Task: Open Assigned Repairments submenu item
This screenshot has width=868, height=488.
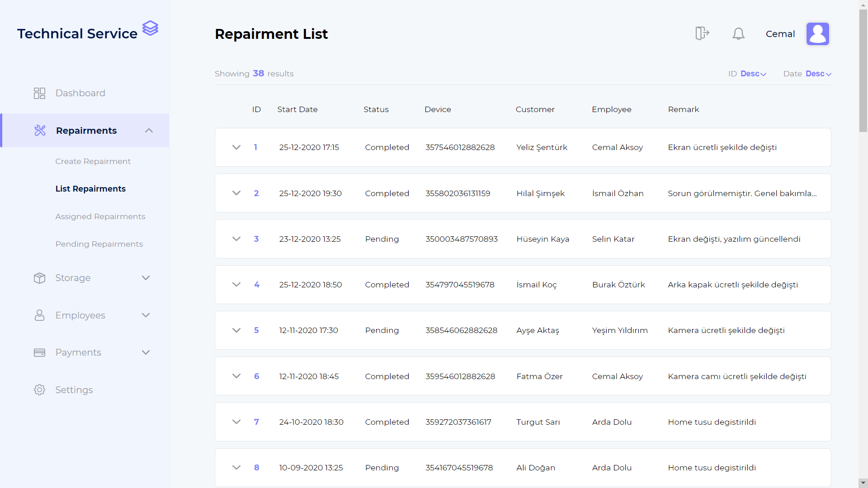Action: (100, 216)
